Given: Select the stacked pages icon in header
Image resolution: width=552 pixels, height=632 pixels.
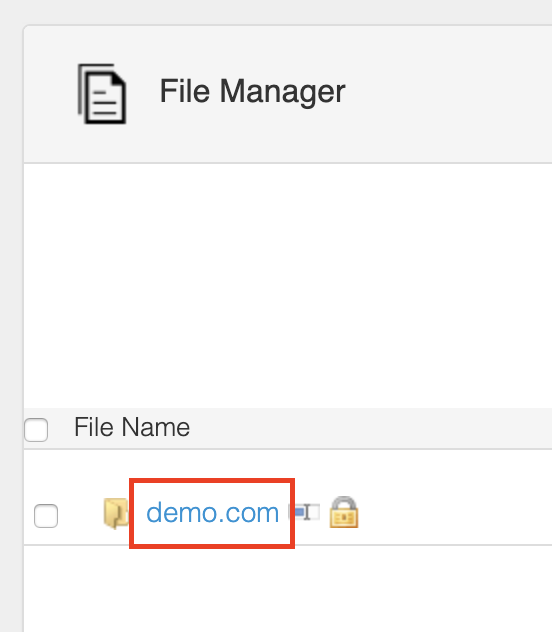Looking at the screenshot, I should tap(102, 94).
